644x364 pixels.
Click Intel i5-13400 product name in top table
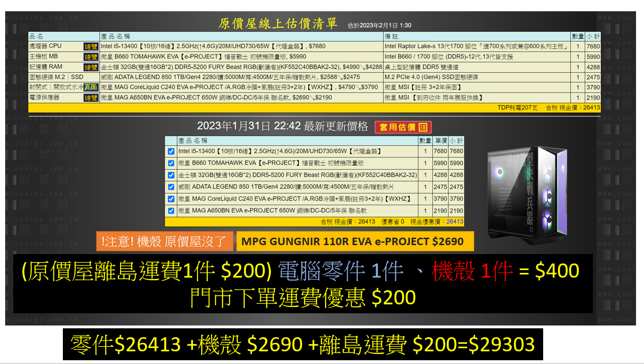(213, 46)
